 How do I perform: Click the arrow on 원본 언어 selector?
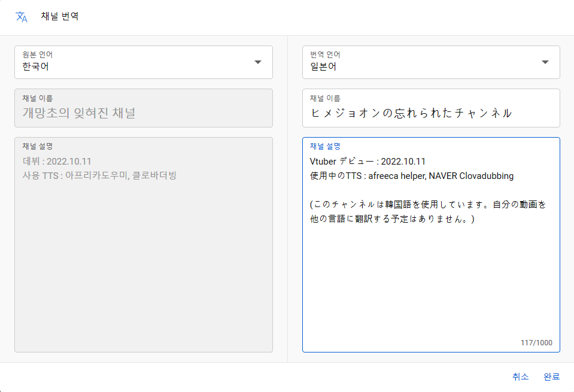tap(258, 62)
